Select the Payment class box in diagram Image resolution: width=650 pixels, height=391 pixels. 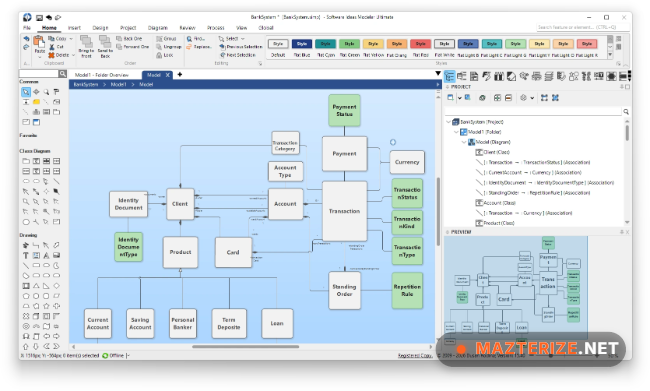344,153
